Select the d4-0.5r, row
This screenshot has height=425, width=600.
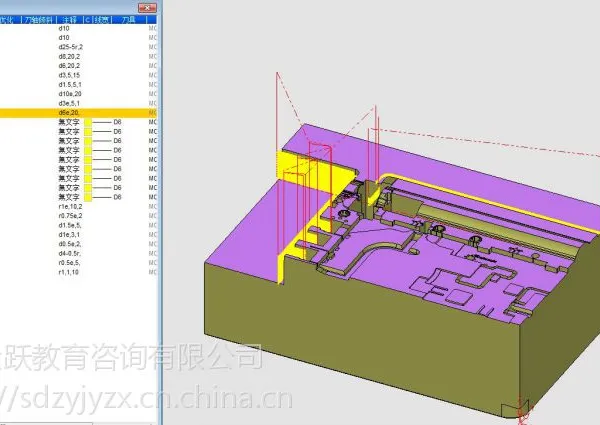pyautogui.click(x=78, y=253)
